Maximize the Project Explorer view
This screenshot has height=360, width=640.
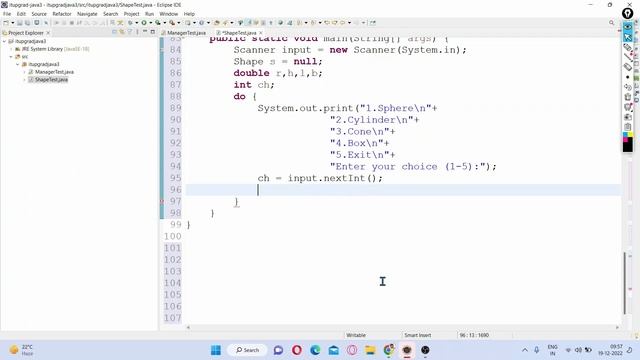click(x=153, y=32)
